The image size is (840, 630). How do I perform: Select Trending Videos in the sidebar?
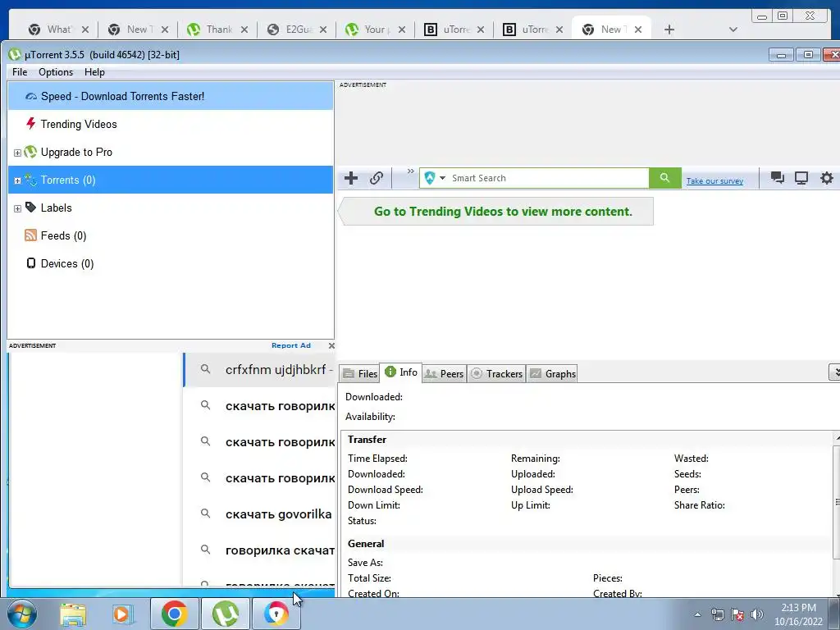coord(171,125)
